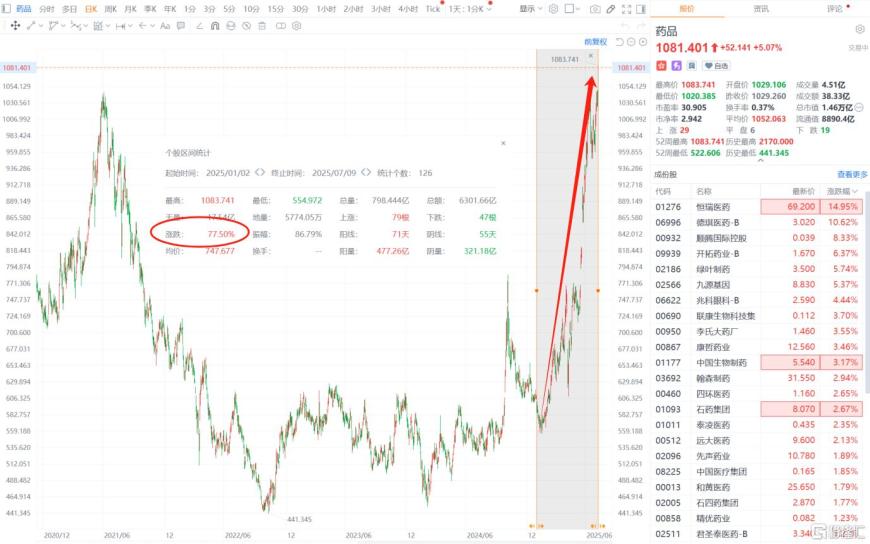Switch to the 资讯 tab
870x544 pixels.
point(761,8)
